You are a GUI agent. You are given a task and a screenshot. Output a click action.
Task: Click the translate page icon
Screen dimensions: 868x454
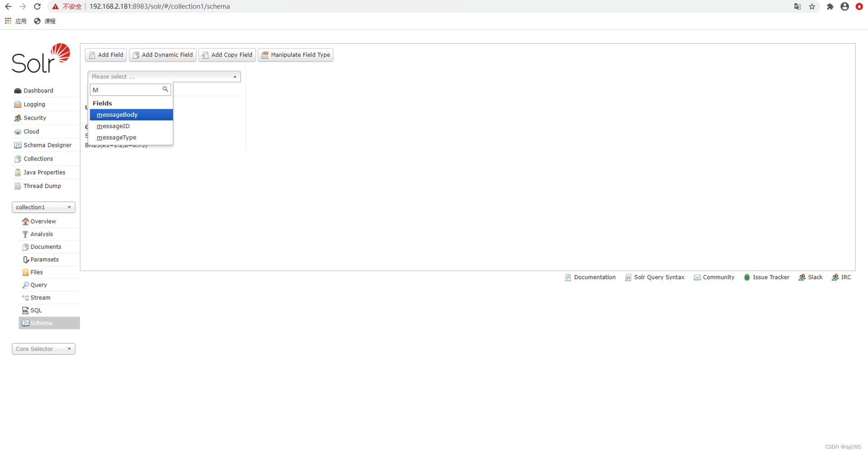pos(797,6)
